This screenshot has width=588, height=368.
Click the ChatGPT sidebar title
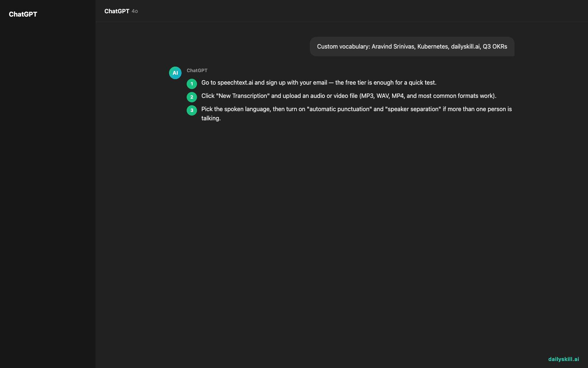pos(23,14)
